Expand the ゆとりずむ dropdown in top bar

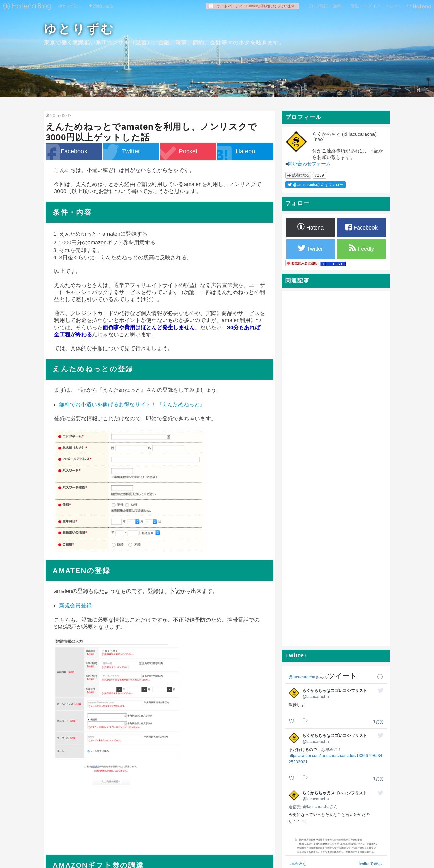[x=69, y=6]
